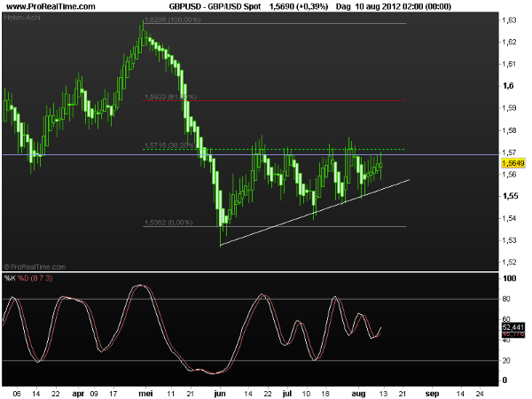Click the white rising trendline near jul lows

315,212
